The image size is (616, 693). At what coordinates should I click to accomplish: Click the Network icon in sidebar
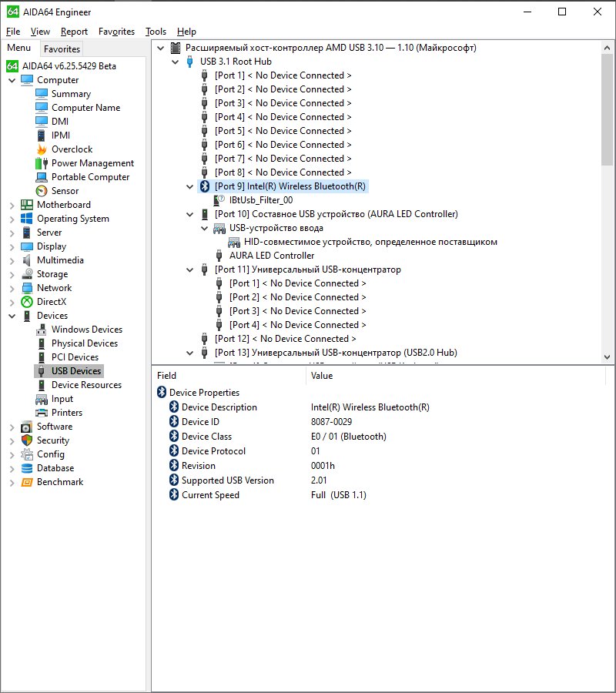pyautogui.click(x=27, y=288)
